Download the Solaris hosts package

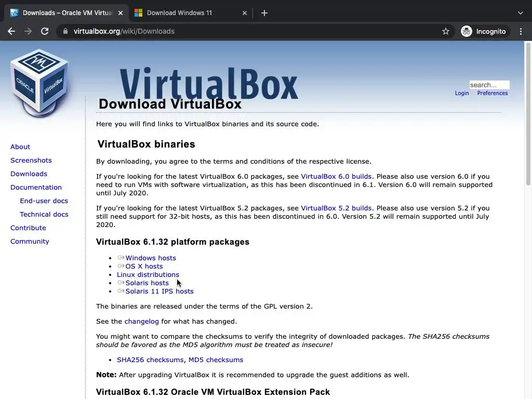[147, 283]
